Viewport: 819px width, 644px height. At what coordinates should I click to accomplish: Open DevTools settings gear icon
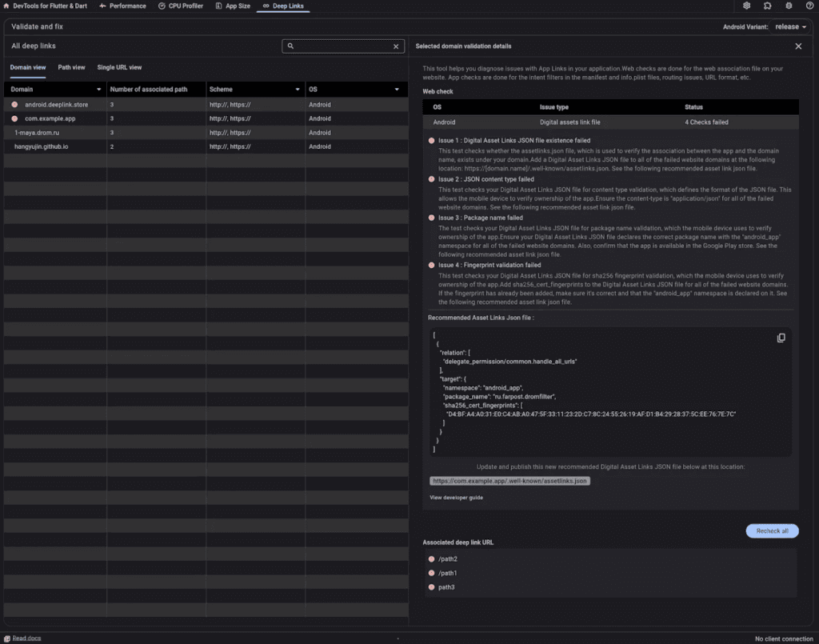[x=746, y=6]
